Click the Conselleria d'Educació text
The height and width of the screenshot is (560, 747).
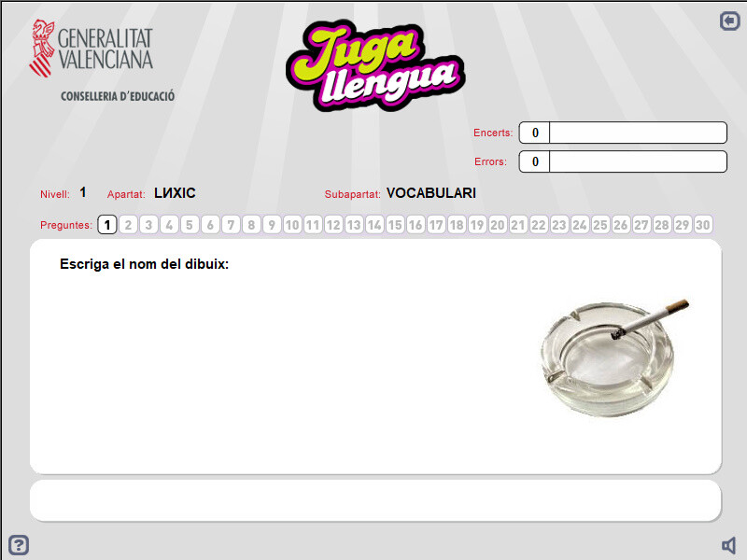[118, 96]
